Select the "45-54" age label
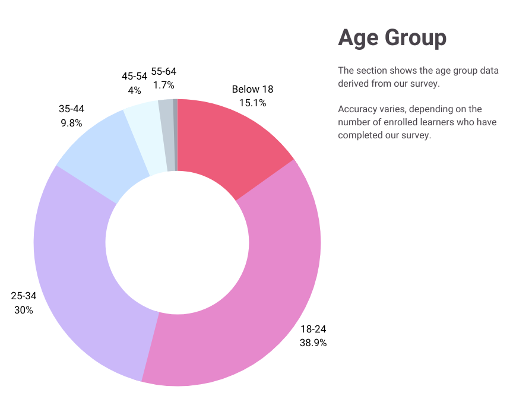 [x=134, y=77]
